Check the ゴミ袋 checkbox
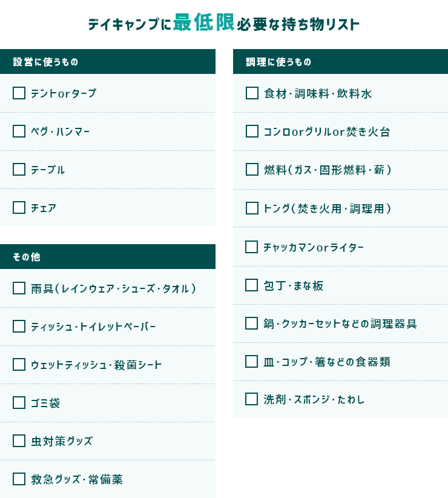 point(19,402)
